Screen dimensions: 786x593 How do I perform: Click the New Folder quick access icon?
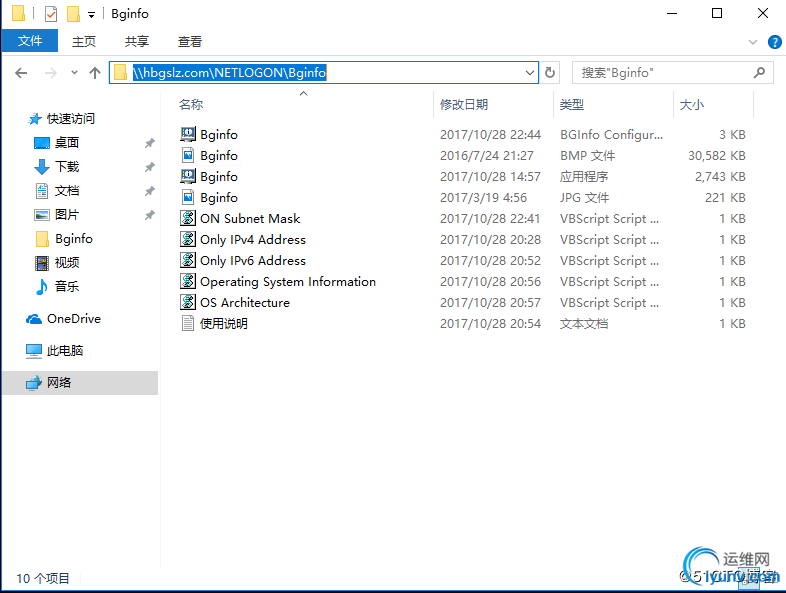point(73,14)
